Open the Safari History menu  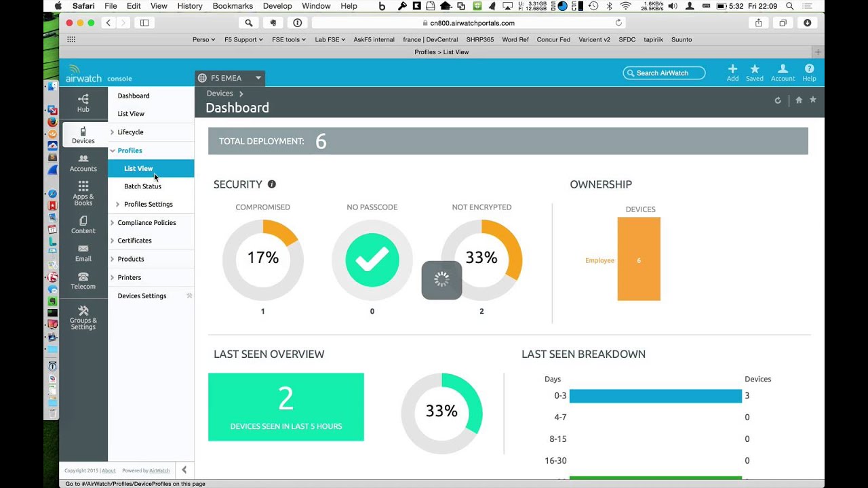pos(190,6)
